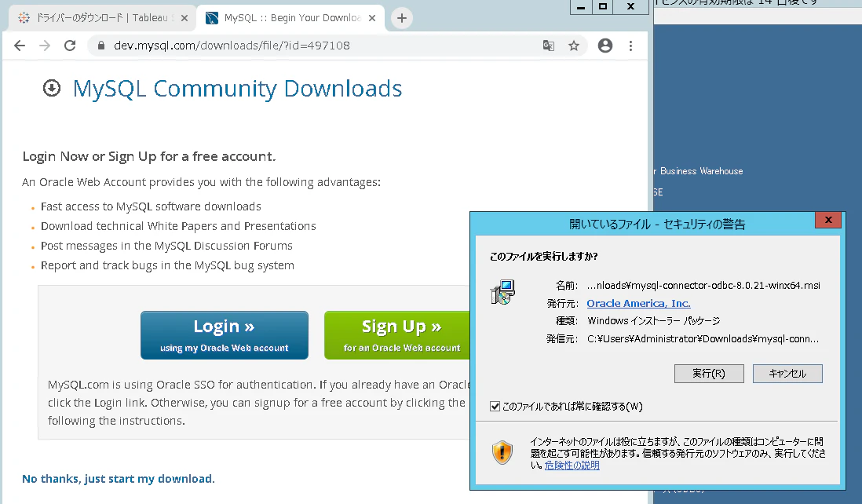Close the MySQL Begin Your Download tab
Screen dimensions: 862x504
372,18
